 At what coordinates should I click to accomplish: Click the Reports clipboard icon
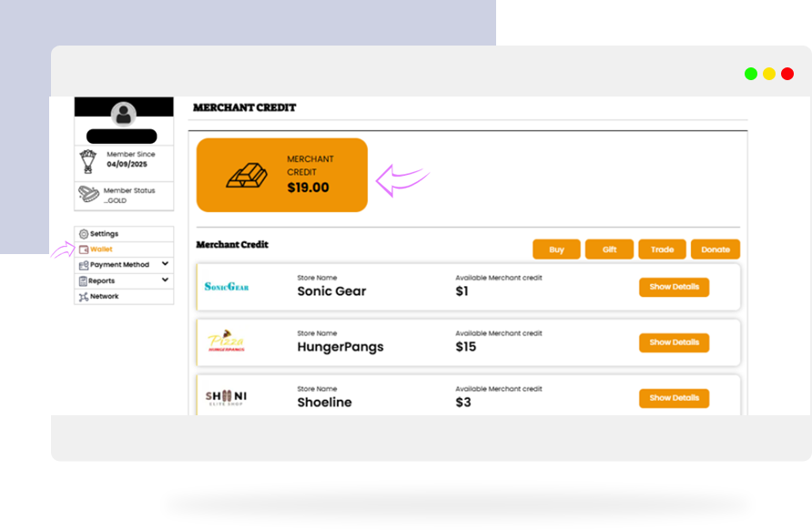84,281
